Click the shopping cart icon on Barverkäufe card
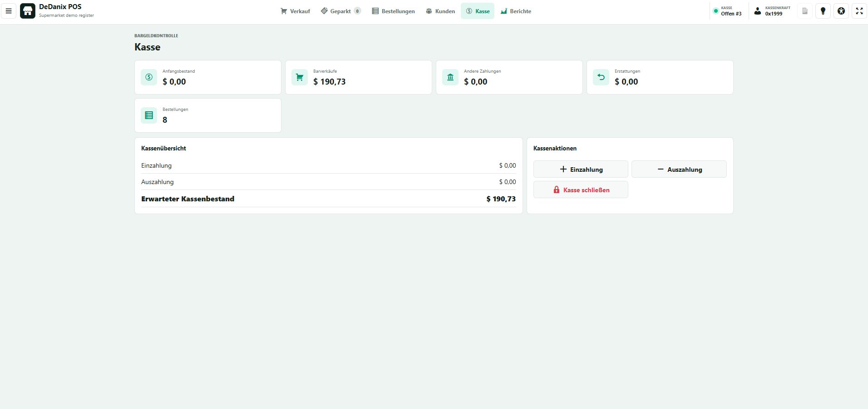868x409 pixels. pyautogui.click(x=300, y=77)
